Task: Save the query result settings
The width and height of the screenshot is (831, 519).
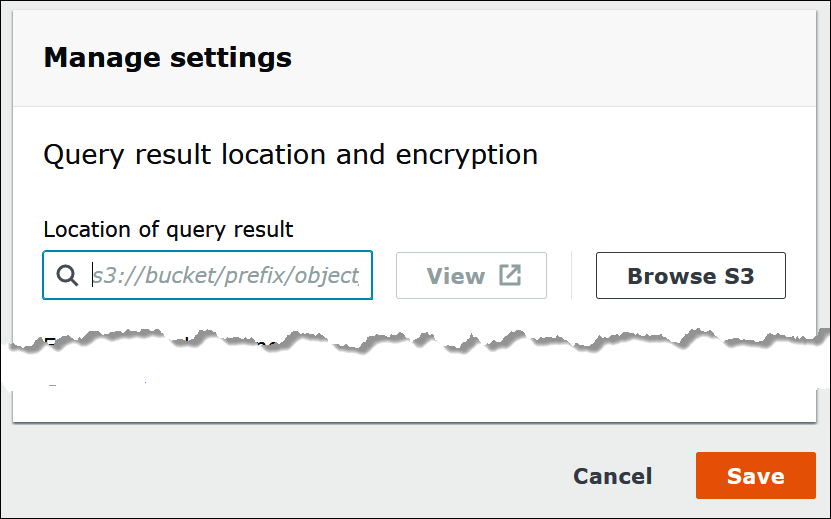Action: [x=755, y=476]
